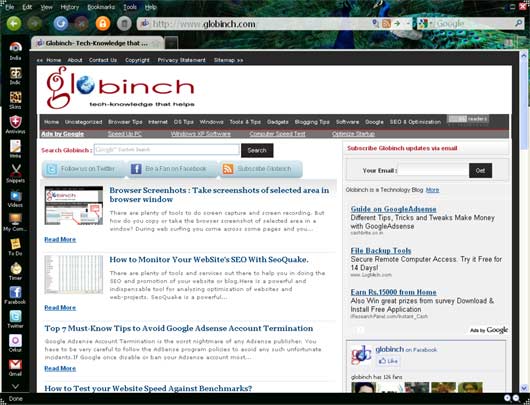Open the Facebook sidebar icon
The width and height of the screenshot is (530, 405).
[15, 295]
